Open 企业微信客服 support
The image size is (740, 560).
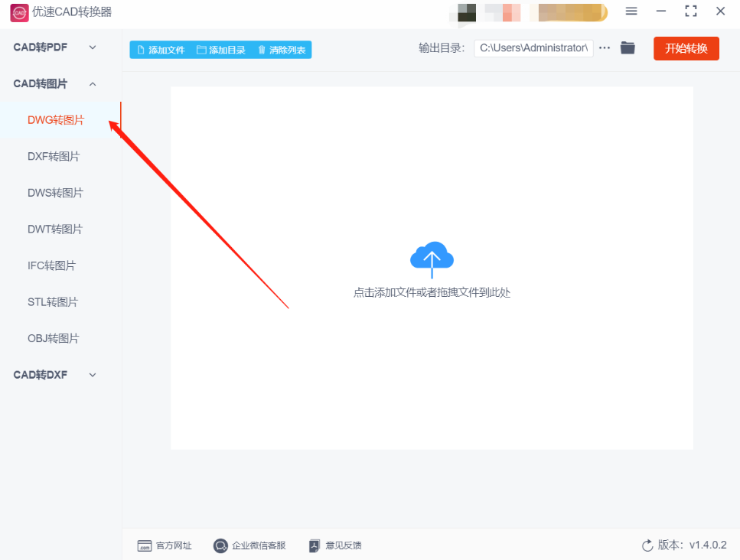pyautogui.click(x=249, y=545)
